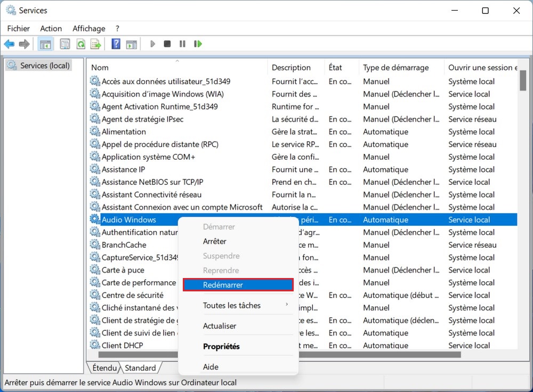
Task: Select Assistant Connexion avec un compte Microsoft
Action: click(182, 207)
